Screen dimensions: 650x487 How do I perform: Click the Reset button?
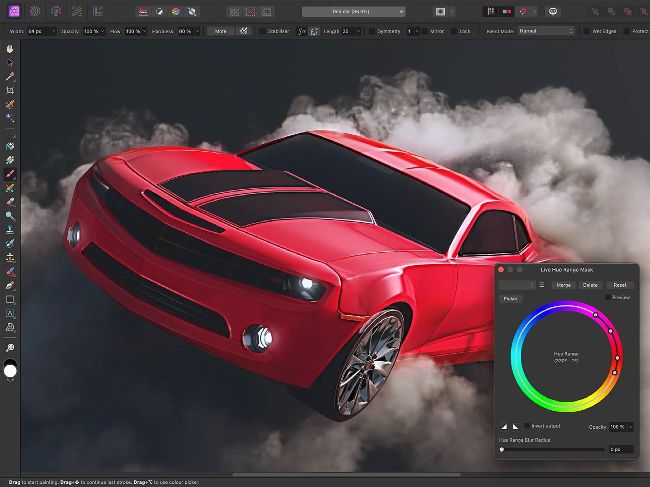[620, 285]
